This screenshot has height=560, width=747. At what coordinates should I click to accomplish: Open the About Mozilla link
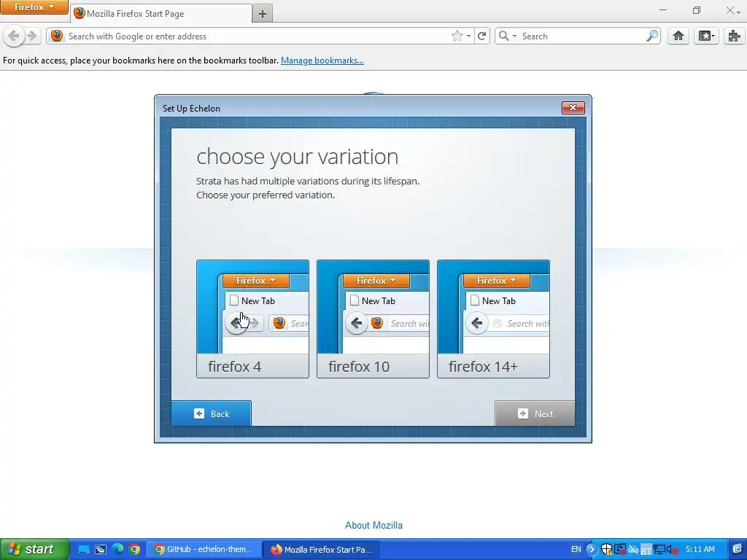pyautogui.click(x=373, y=525)
